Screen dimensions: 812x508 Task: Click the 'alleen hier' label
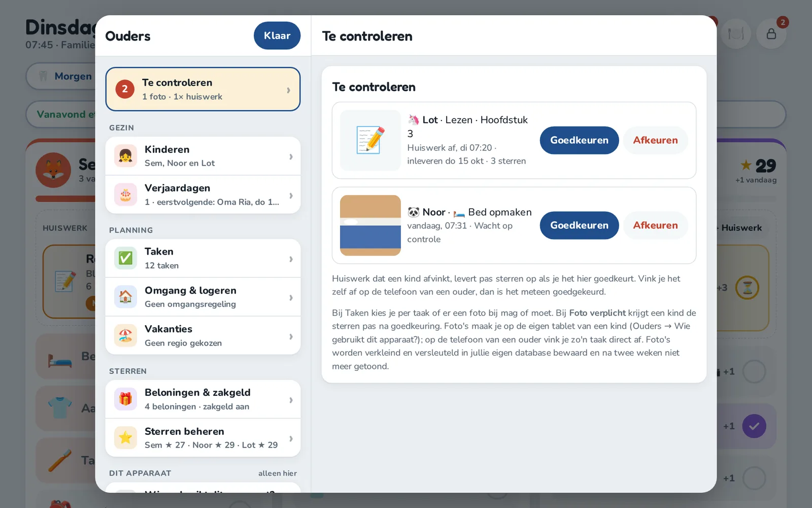tap(278, 473)
